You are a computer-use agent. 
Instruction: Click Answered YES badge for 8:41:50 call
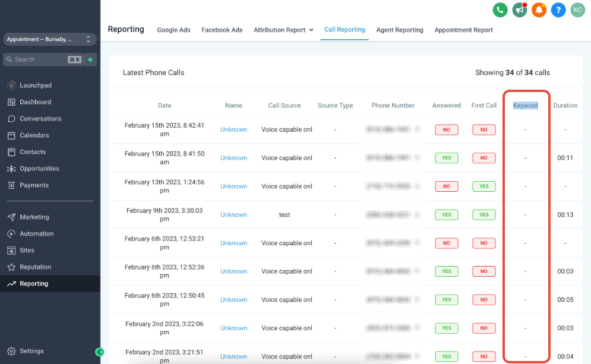tap(446, 158)
